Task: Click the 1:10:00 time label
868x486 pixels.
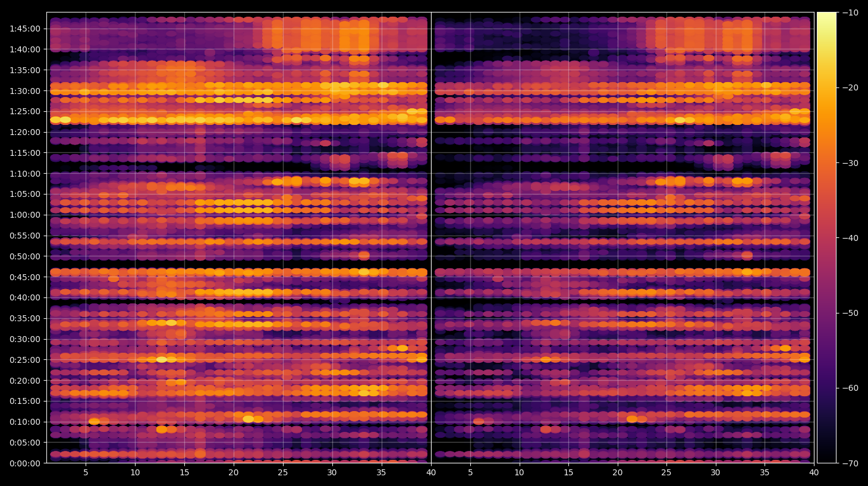Action: tap(25, 174)
